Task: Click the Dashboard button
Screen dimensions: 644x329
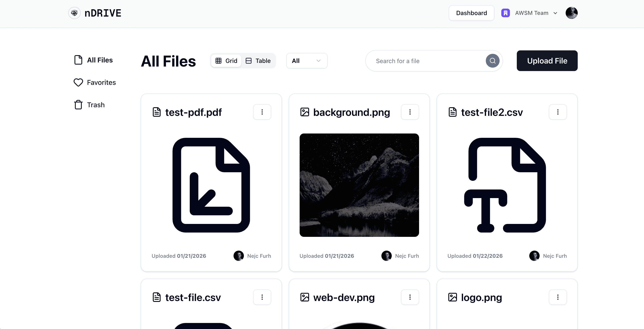Action: click(x=471, y=13)
